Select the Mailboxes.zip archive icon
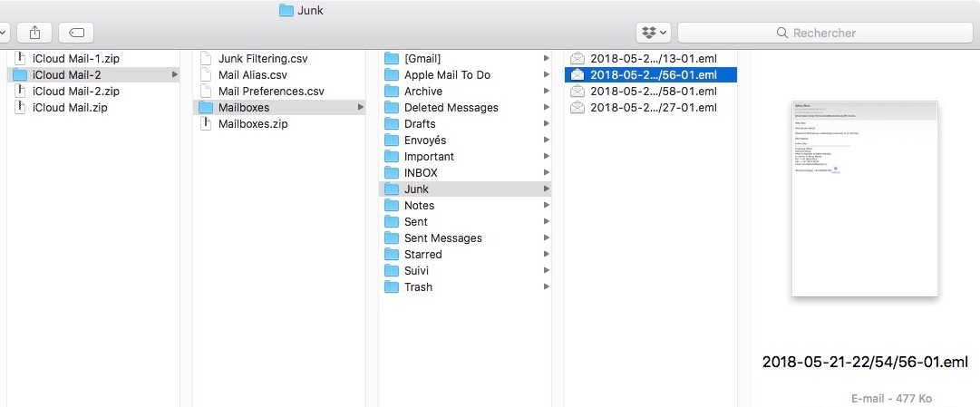The width and height of the screenshot is (980, 407). coord(206,123)
